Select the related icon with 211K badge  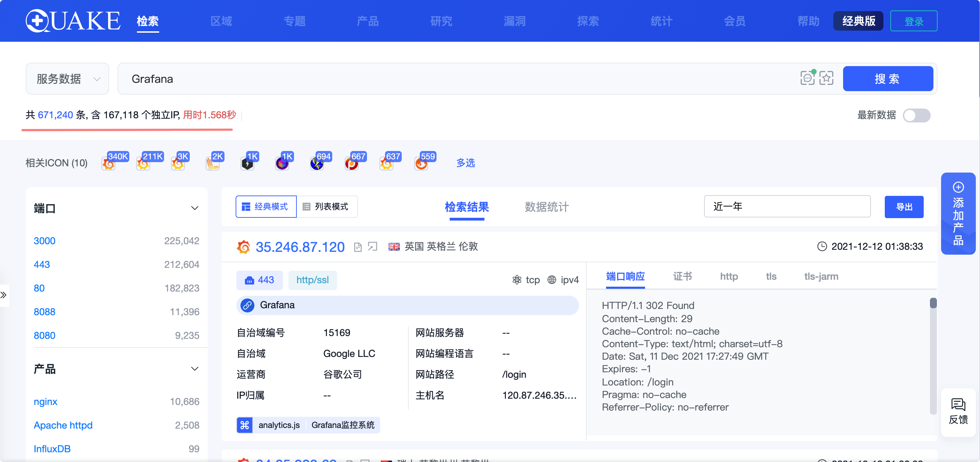(143, 164)
